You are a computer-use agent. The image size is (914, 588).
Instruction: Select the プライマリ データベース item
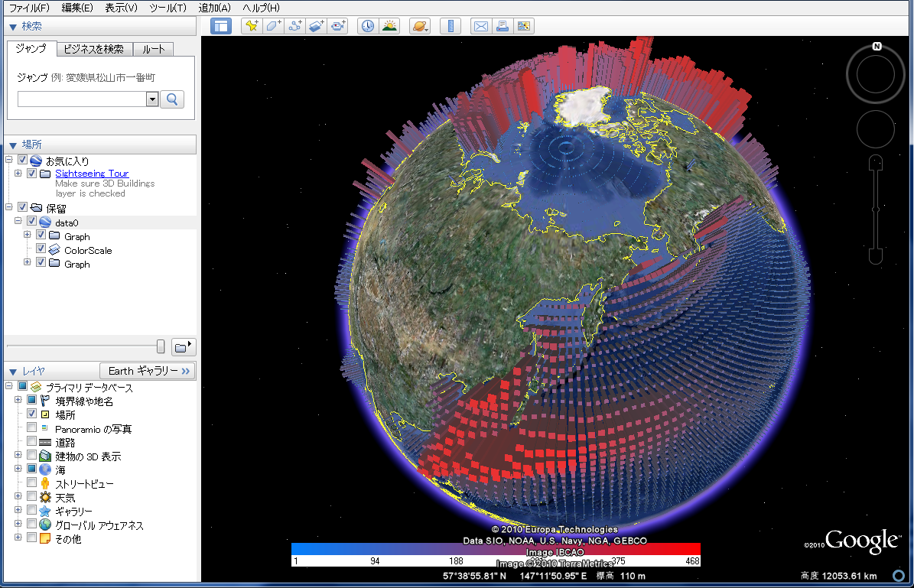tap(89, 388)
